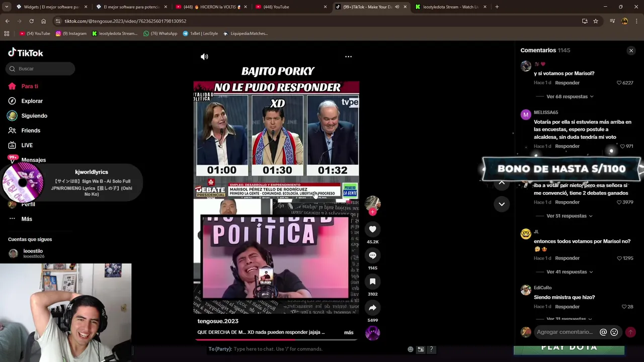644x362 pixels.
Task: Open MELISSA65's profile avatar
Action: (x=526, y=115)
